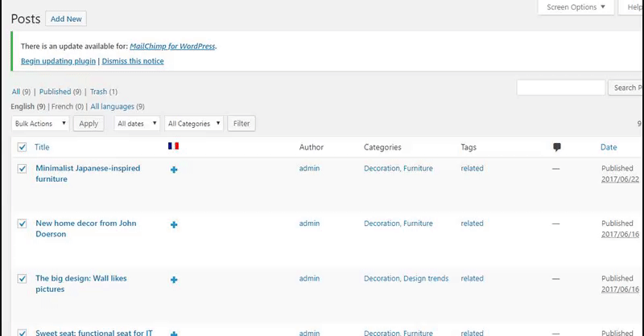This screenshot has width=644, height=336.
Task: Add French translation for The big design post
Action: (174, 280)
